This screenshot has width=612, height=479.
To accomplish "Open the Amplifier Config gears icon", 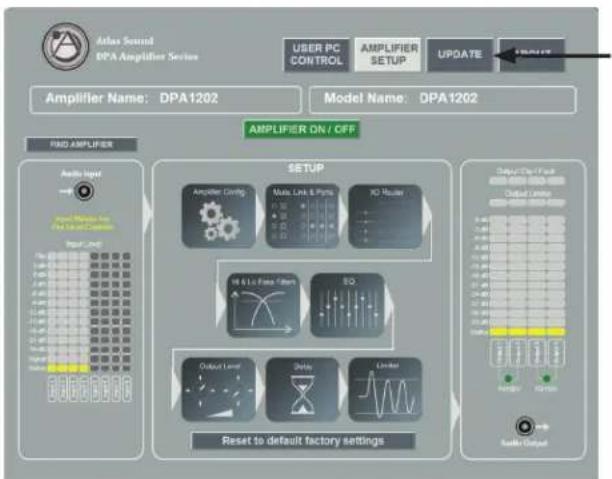I will click(219, 216).
